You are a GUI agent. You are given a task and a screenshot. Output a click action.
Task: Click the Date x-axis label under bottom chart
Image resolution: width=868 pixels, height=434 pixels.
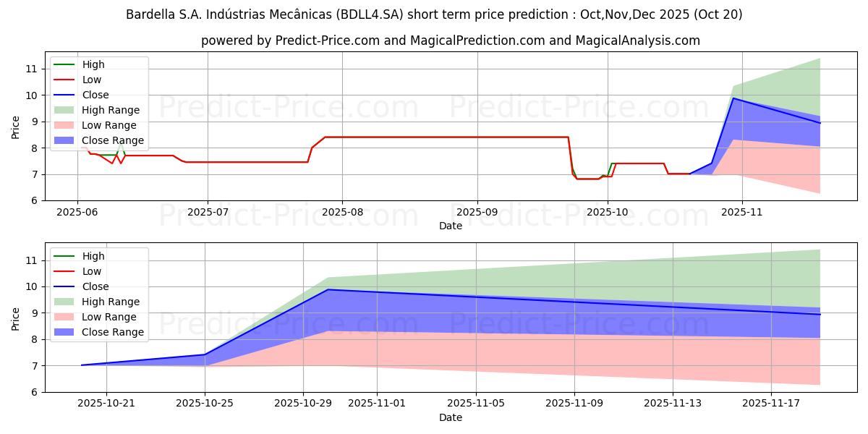tap(450, 417)
